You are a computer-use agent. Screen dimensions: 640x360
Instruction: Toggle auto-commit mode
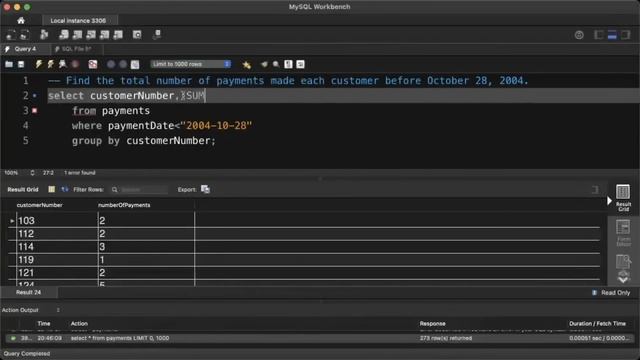click(135, 64)
